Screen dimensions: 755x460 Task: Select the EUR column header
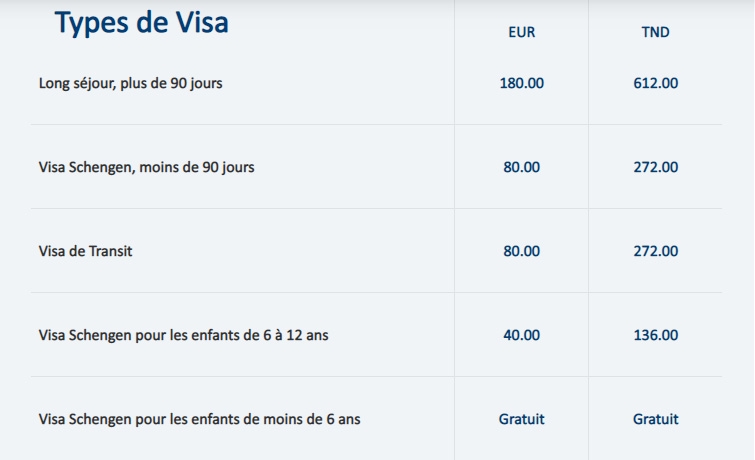click(521, 32)
